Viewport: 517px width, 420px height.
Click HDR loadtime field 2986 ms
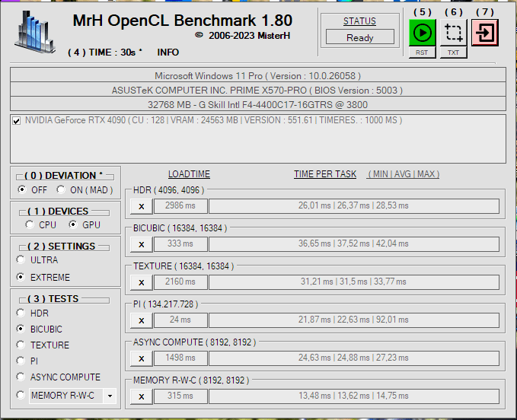(180, 206)
